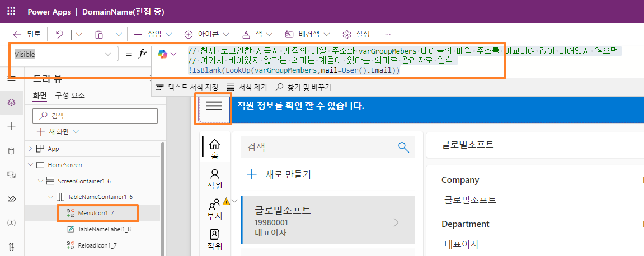This screenshot has width=644, height=256.
Task: Click the hamburger menu icon on canvas
Action: [x=214, y=106]
